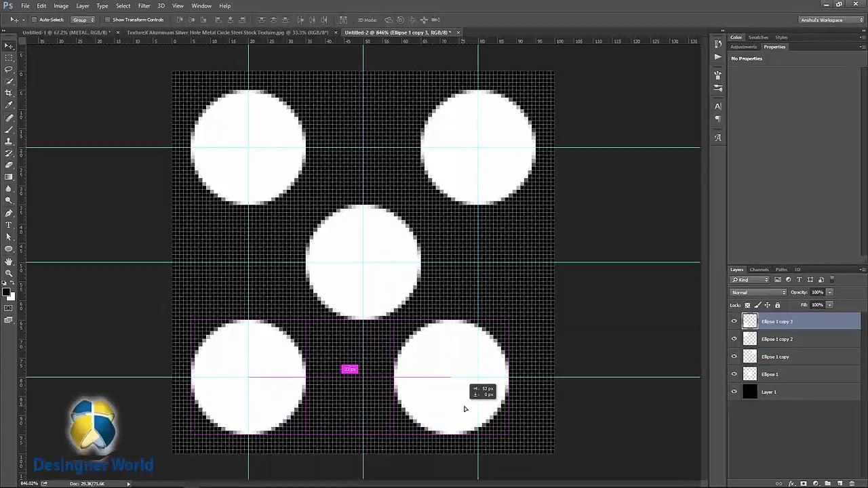868x488 pixels.
Task: Select the Rectangular Marquee tool
Action: pyautogui.click(x=9, y=58)
